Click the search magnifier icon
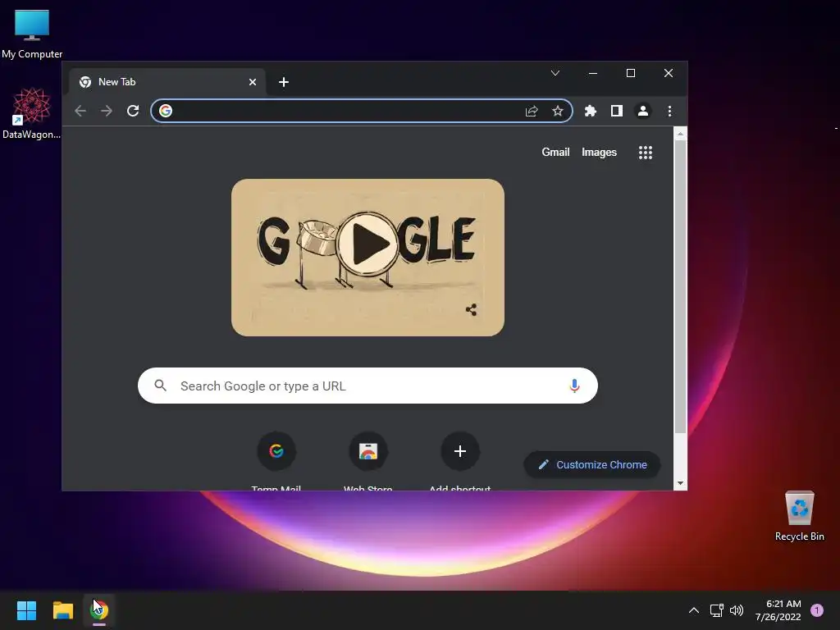840x630 pixels. (x=160, y=386)
